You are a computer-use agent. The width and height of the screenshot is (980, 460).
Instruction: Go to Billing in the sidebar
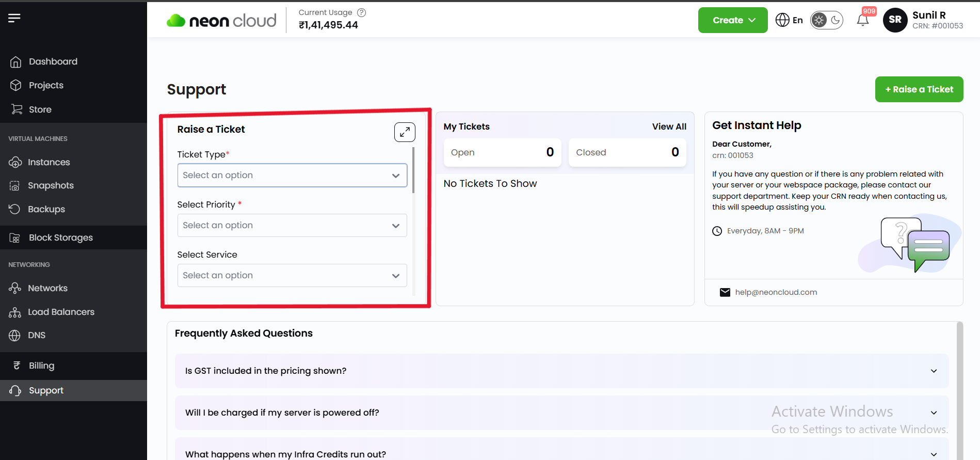[x=41, y=366]
